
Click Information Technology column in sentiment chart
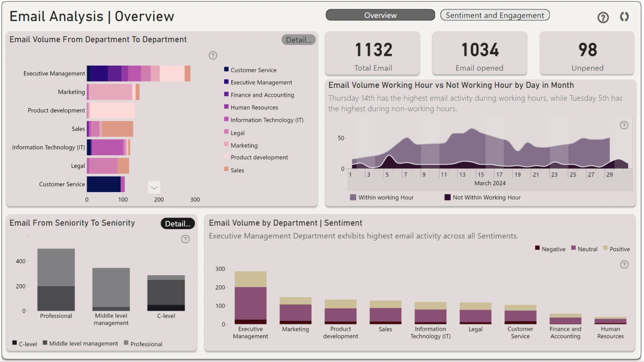click(x=430, y=313)
